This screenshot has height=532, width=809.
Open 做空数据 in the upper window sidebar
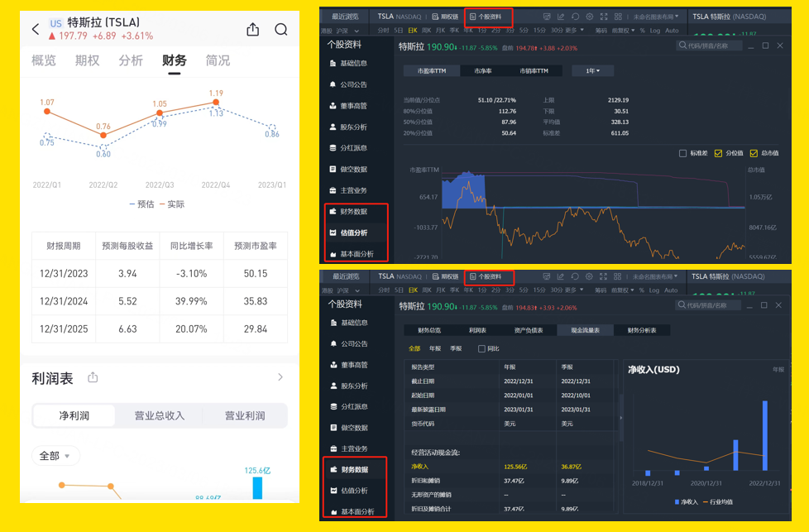coord(348,170)
